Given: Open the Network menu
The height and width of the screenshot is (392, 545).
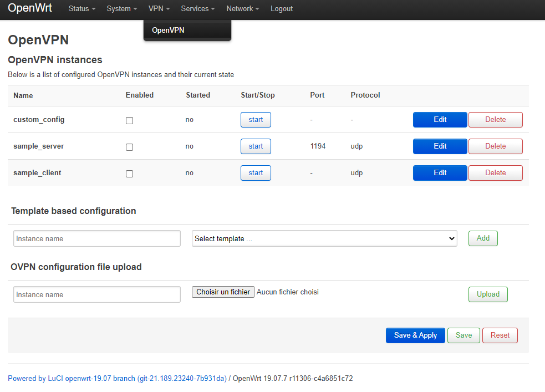Looking at the screenshot, I should pos(243,9).
